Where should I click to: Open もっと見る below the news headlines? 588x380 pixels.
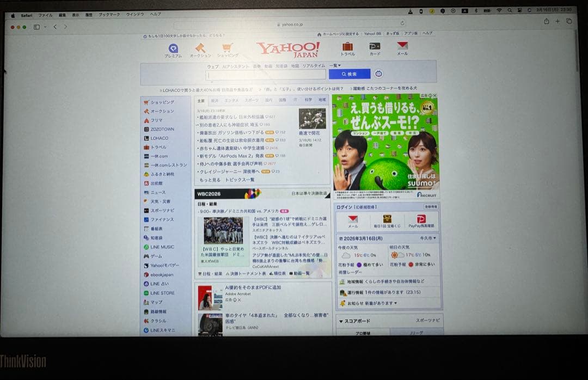coord(210,180)
